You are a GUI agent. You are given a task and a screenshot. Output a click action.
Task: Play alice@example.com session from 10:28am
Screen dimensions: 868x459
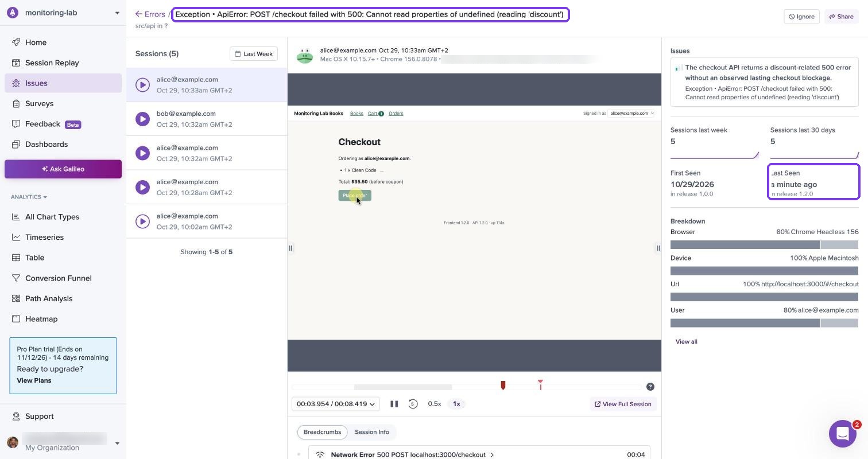(x=143, y=187)
